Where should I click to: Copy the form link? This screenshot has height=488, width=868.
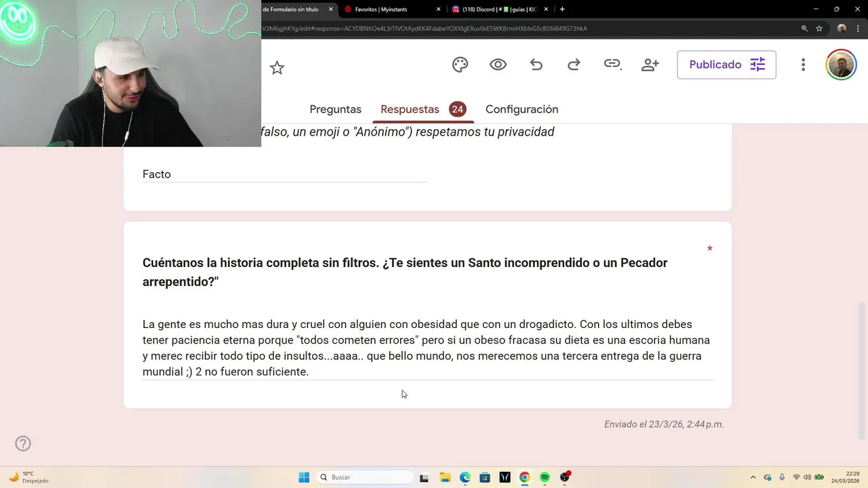[x=612, y=64]
